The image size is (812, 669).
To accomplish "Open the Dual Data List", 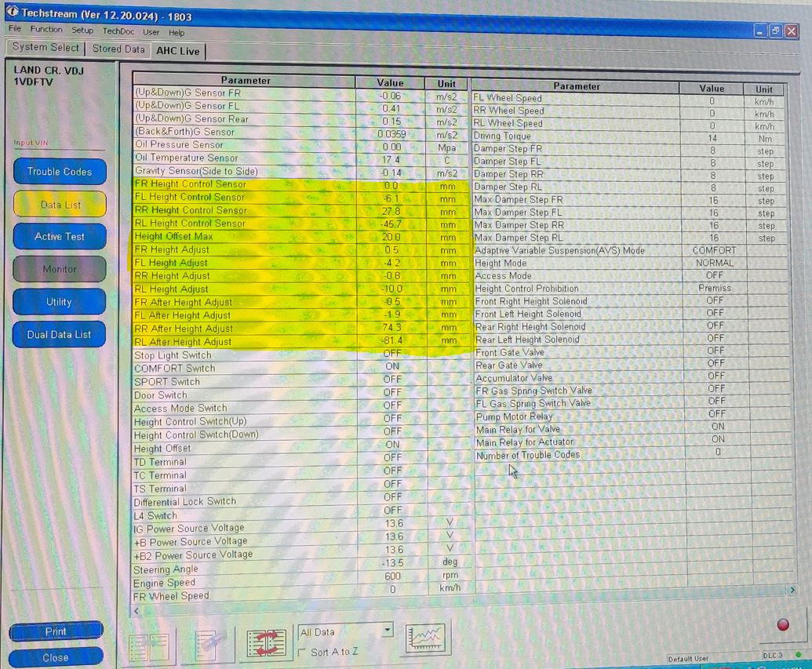I will (59, 334).
